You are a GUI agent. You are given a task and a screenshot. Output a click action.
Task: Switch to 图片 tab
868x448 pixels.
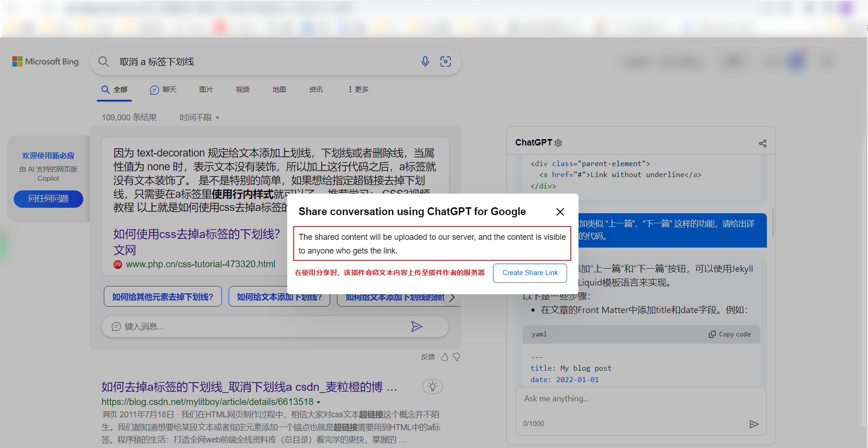tap(206, 90)
